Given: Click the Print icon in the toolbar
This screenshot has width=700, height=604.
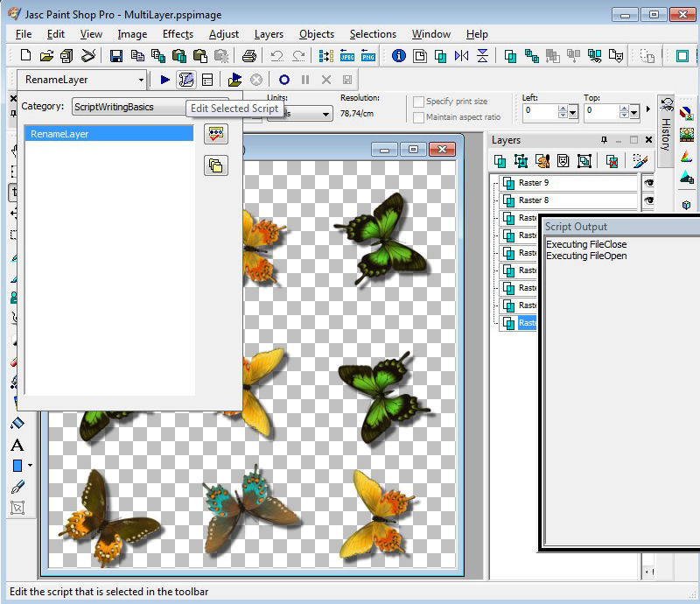Looking at the screenshot, I should point(249,56).
